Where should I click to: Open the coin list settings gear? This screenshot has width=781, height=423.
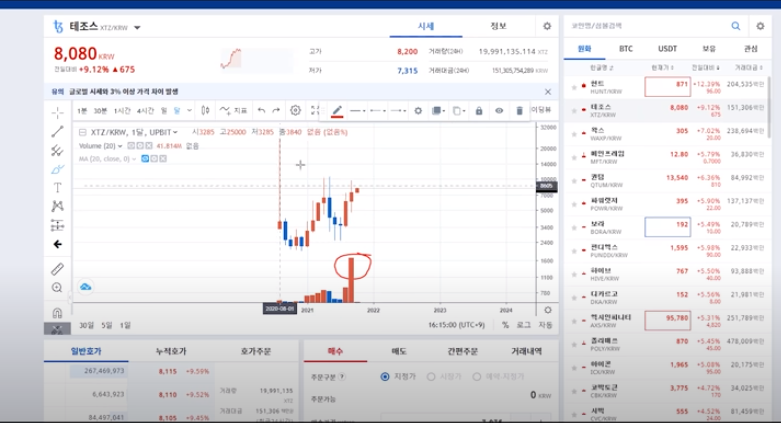(x=760, y=26)
